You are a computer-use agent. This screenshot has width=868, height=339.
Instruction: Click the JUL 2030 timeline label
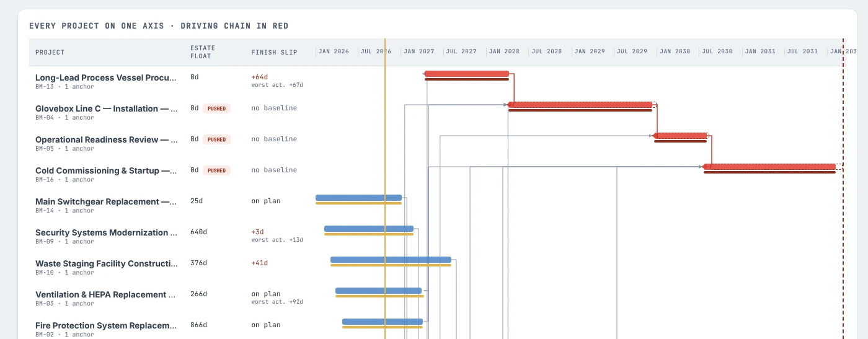(717, 51)
